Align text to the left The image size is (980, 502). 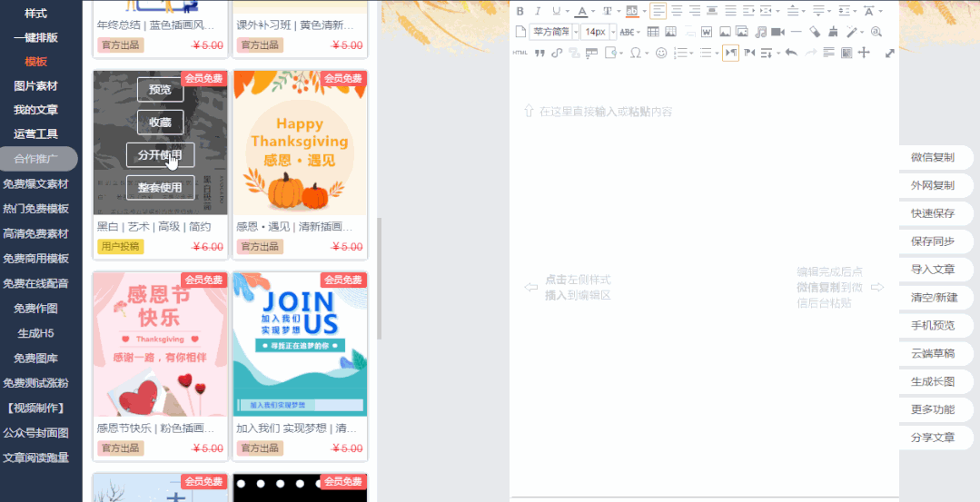coord(658,11)
